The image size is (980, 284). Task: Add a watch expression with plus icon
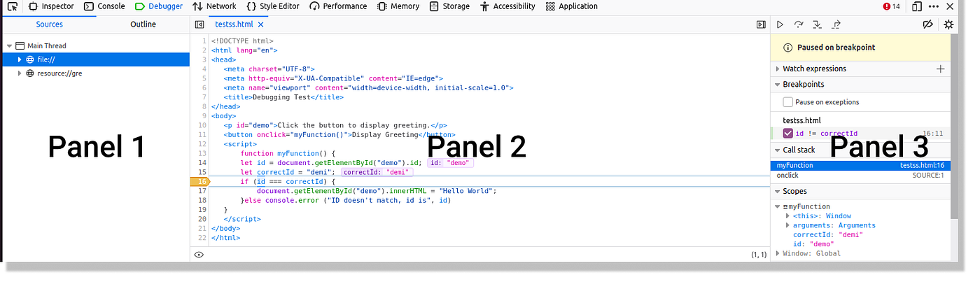point(940,69)
